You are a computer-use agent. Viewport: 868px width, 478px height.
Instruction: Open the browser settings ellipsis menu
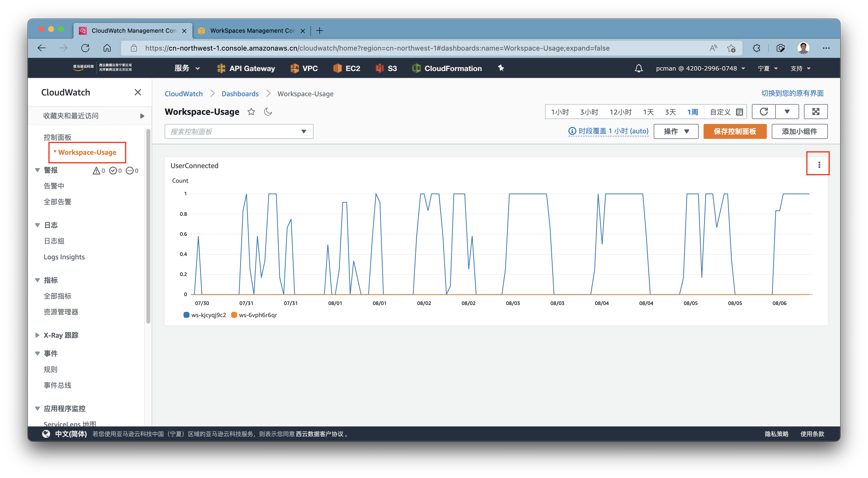pos(826,48)
